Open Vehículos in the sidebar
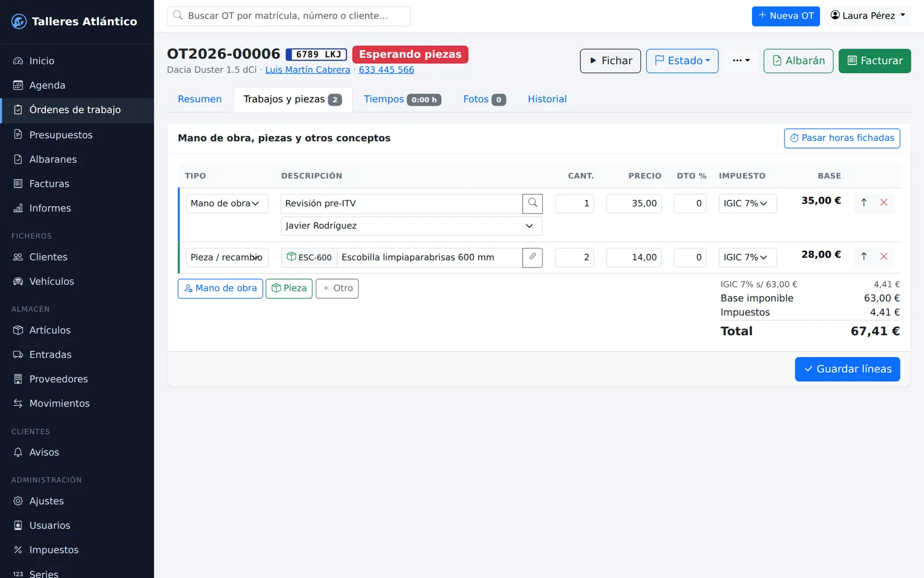The image size is (924, 578). click(x=77, y=281)
